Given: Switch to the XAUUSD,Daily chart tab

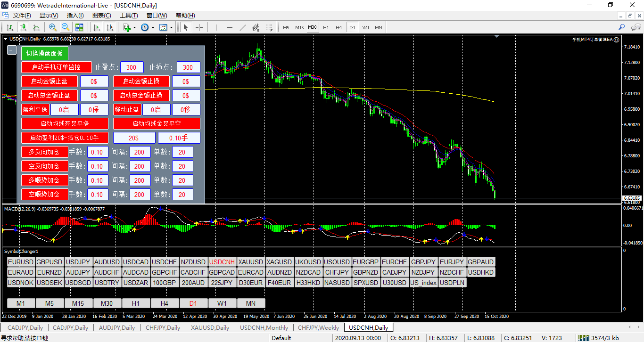Looking at the screenshot, I should coord(209,327).
